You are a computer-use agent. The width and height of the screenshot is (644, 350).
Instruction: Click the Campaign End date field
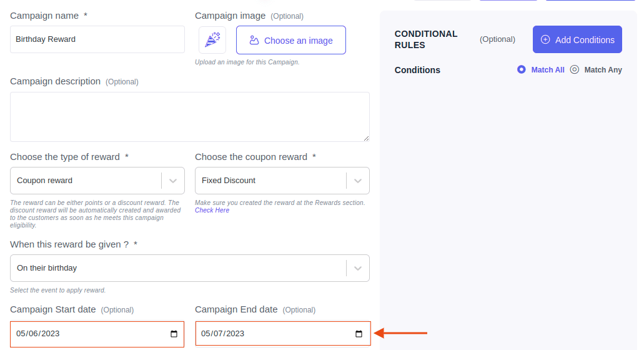tap(283, 334)
